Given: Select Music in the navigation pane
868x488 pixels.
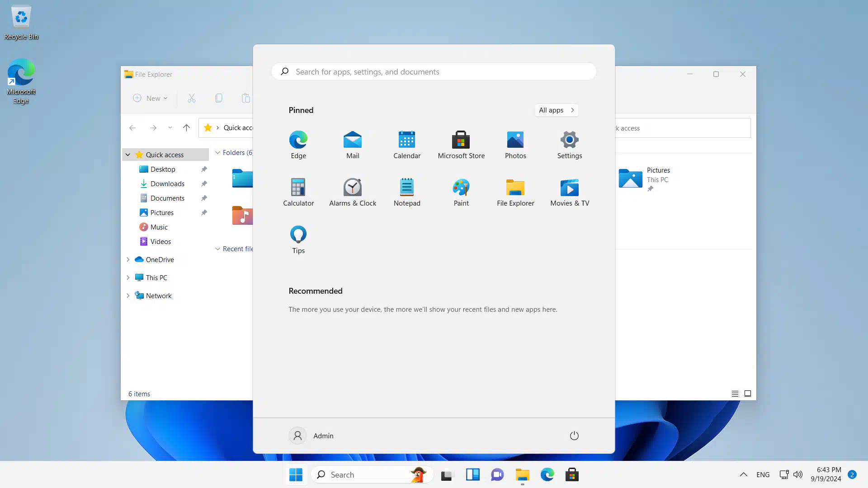Looking at the screenshot, I should coord(159,227).
